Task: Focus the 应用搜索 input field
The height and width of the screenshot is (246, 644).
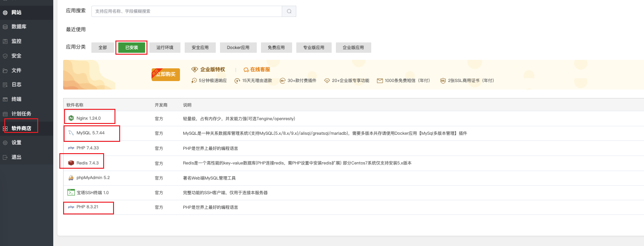Action: coord(187,11)
